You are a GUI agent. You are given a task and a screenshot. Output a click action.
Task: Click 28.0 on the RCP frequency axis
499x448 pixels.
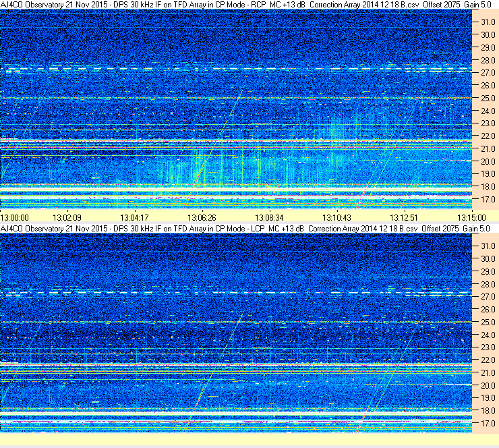point(488,60)
